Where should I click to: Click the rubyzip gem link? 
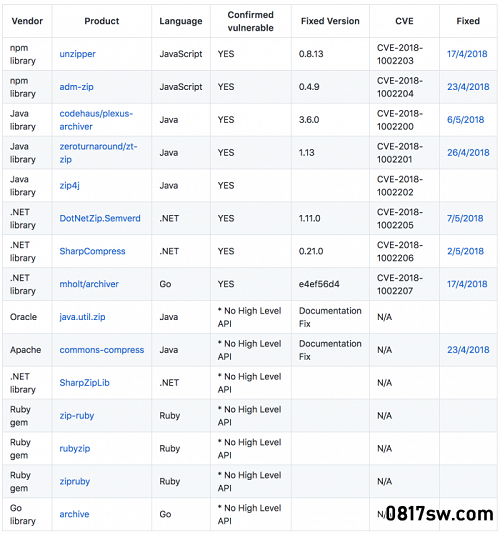[x=75, y=448]
